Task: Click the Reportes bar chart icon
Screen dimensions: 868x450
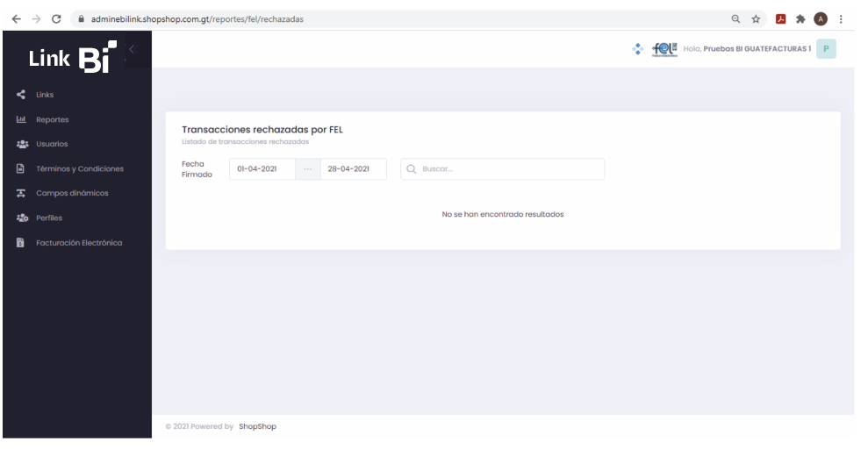Action: click(x=21, y=119)
